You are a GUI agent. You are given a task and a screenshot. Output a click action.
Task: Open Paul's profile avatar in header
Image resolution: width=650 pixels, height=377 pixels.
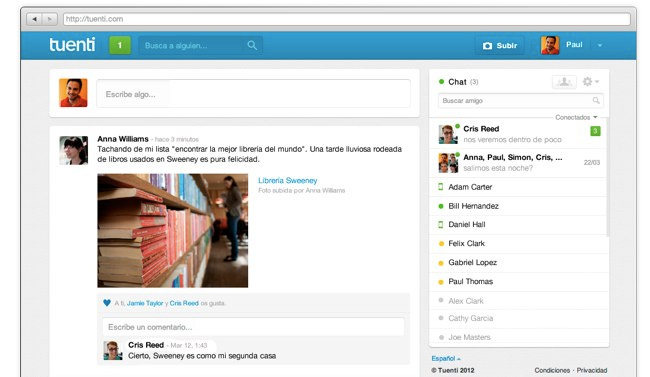pos(550,45)
